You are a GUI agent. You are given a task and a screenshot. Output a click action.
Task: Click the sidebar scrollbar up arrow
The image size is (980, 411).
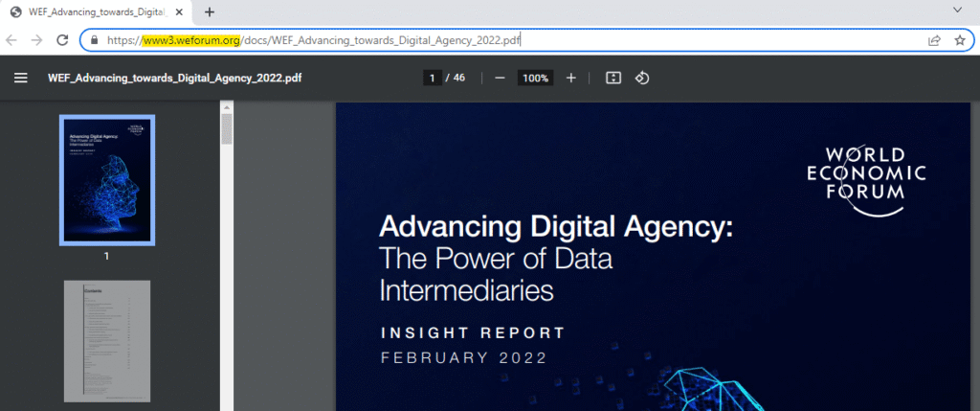(227, 107)
